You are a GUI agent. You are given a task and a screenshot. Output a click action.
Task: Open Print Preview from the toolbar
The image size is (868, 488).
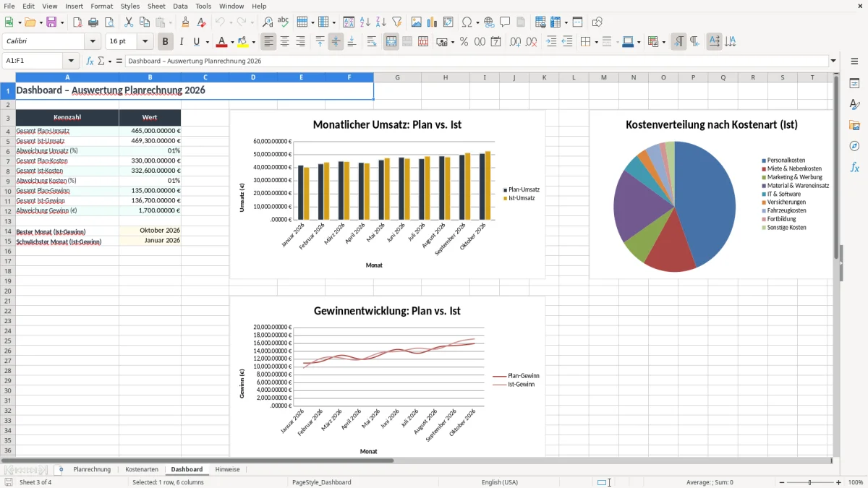(x=109, y=22)
